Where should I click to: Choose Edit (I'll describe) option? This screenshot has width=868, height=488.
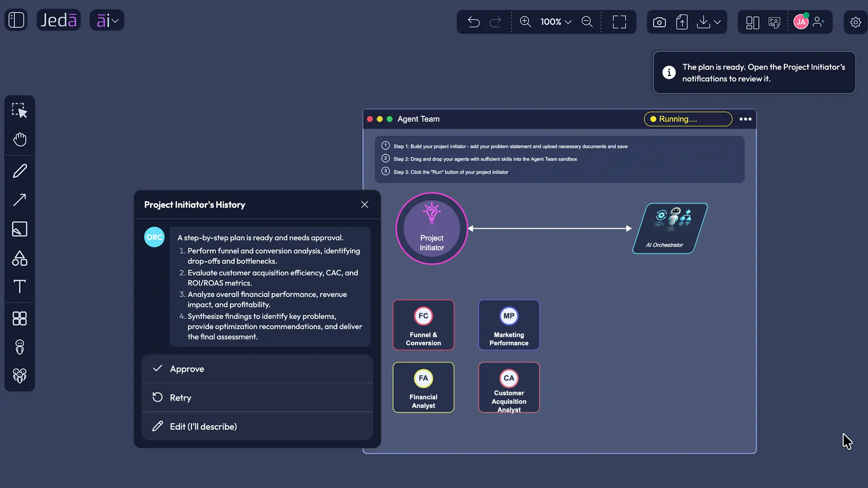257,426
